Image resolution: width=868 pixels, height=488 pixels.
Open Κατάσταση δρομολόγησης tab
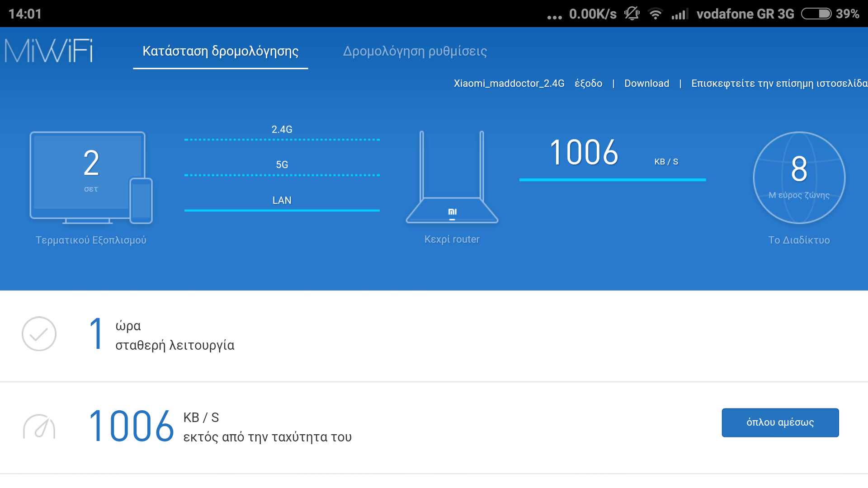(x=220, y=51)
